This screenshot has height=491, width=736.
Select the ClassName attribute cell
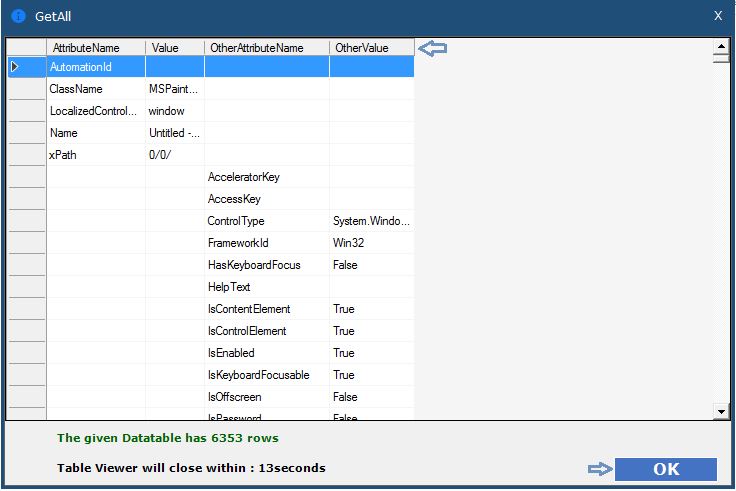(x=95, y=89)
